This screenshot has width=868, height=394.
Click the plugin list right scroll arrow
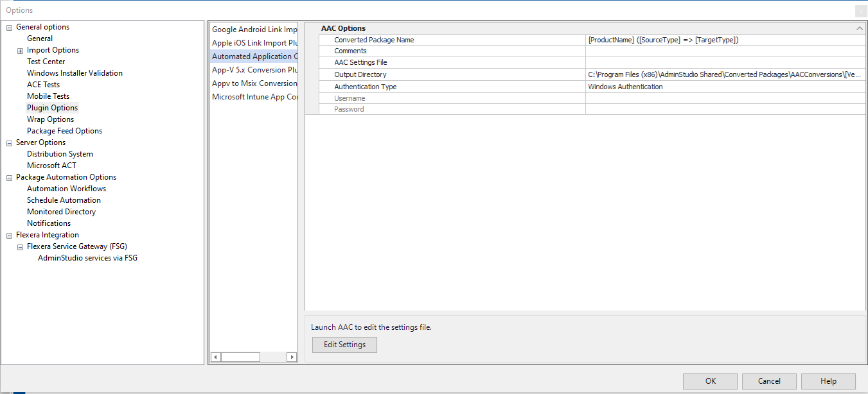292,357
